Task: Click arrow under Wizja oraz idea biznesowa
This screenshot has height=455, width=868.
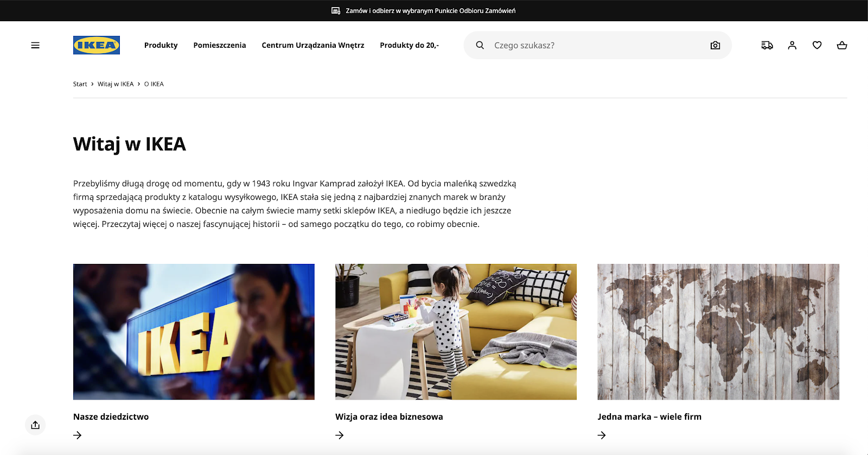Action: [x=340, y=435]
